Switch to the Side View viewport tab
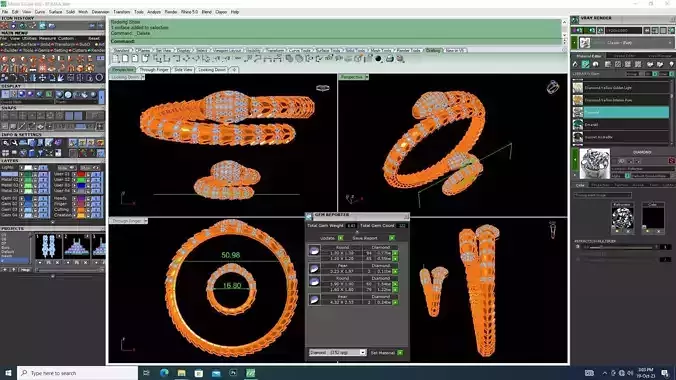The width and height of the screenshot is (676, 380). point(184,69)
